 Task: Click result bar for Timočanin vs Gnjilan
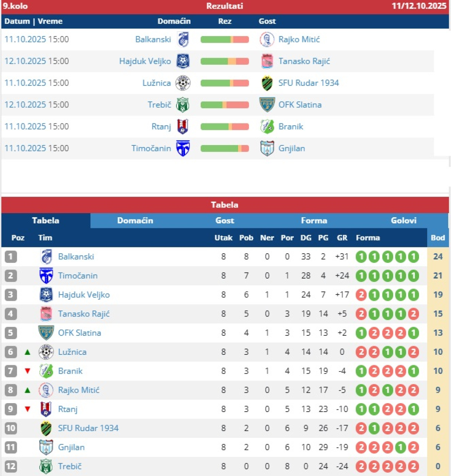tap(225, 148)
